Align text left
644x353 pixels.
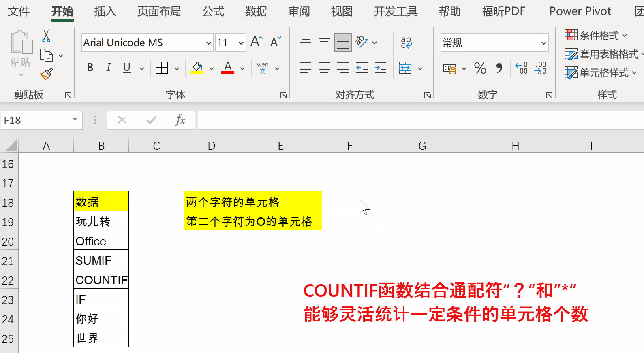coord(306,68)
